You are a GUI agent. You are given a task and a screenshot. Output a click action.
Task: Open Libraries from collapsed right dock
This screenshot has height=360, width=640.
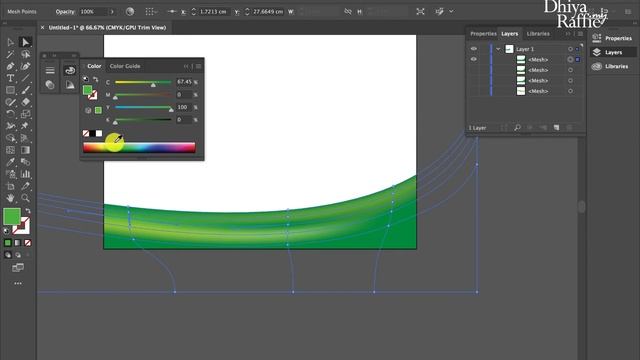(612, 67)
